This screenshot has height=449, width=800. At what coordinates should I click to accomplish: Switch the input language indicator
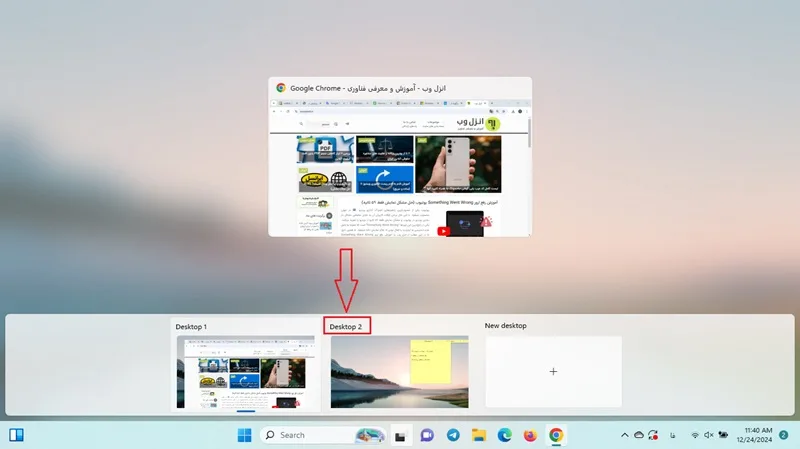point(673,435)
